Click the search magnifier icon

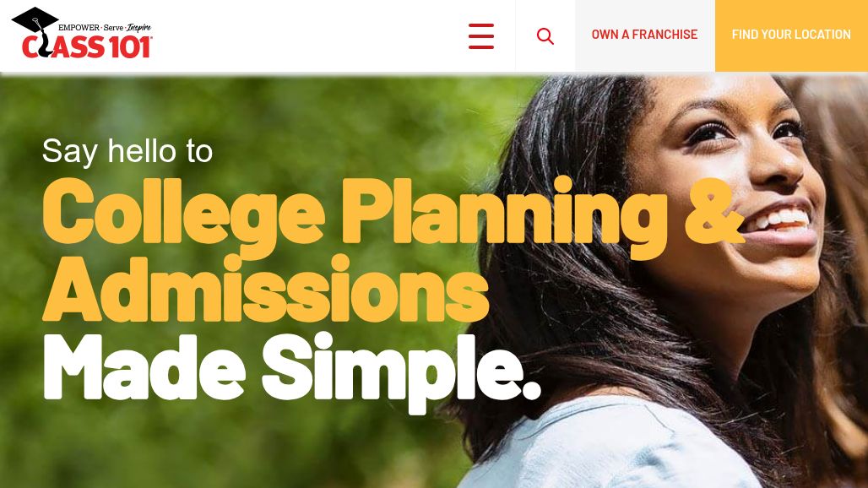pos(545,36)
